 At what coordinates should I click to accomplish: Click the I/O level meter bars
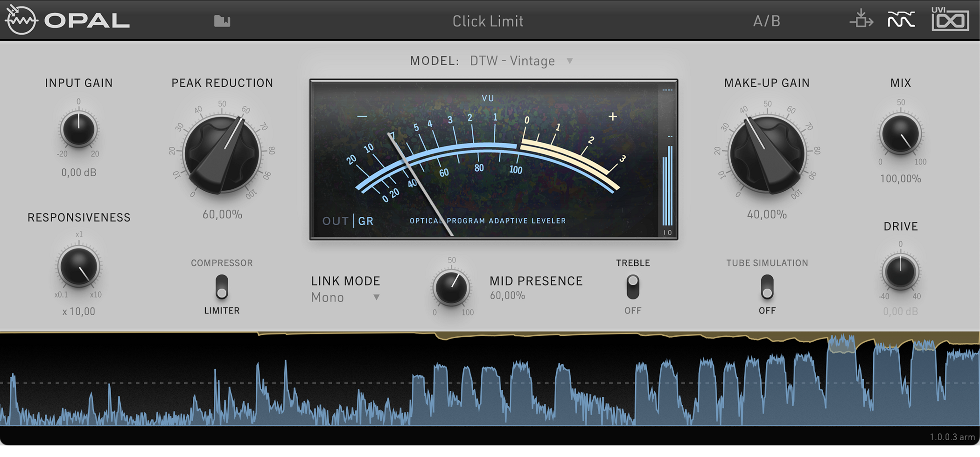[668, 187]
